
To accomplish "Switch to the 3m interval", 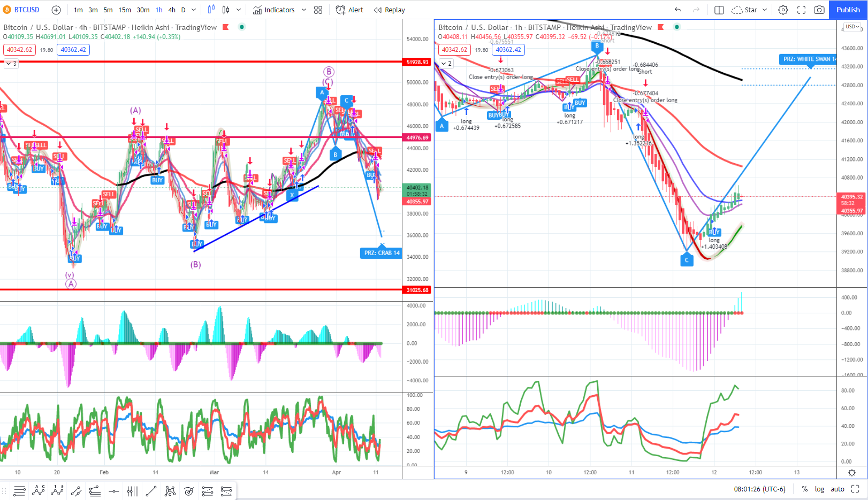I will click(93, 10).
